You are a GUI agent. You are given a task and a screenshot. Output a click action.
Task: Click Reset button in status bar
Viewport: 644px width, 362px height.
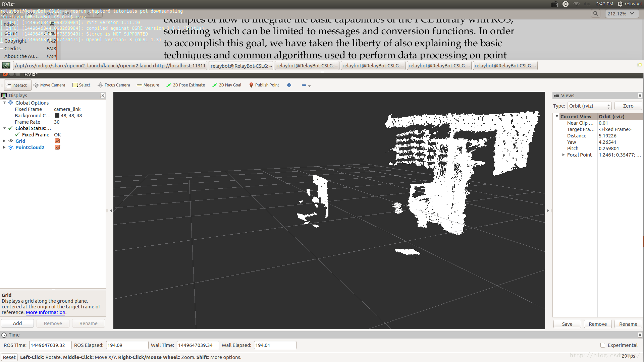pos(9,357)
